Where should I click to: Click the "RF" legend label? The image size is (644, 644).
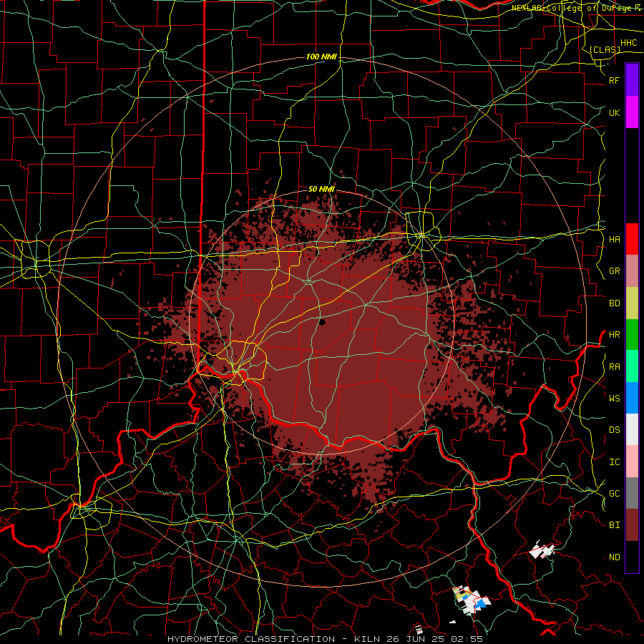tap(614, 80)
